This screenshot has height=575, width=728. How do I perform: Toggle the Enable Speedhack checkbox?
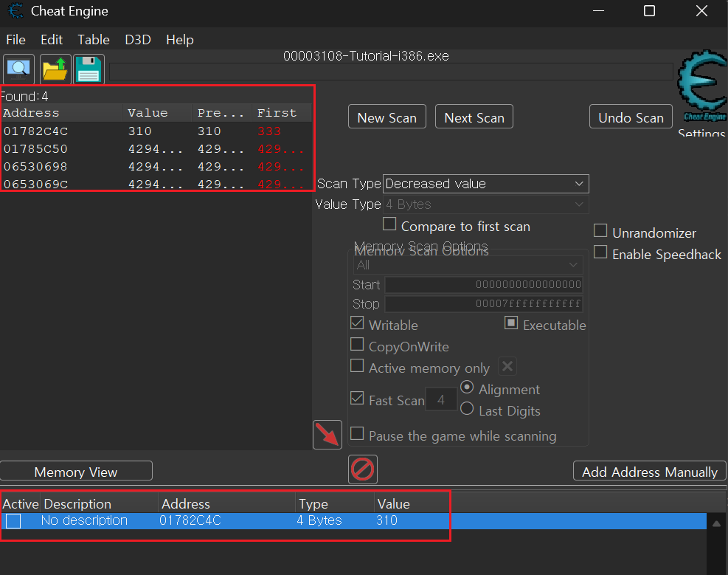point(600,253)
